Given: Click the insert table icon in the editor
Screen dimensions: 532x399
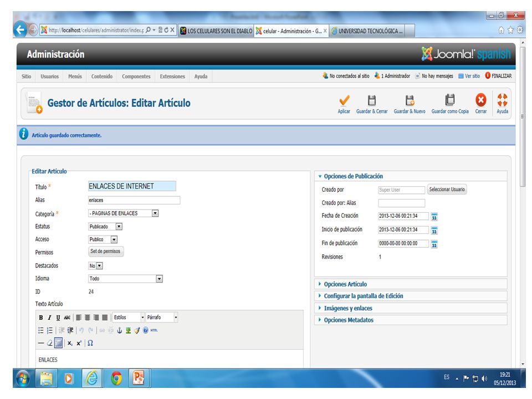Looking at the screenshot, I should click(58, 343).
